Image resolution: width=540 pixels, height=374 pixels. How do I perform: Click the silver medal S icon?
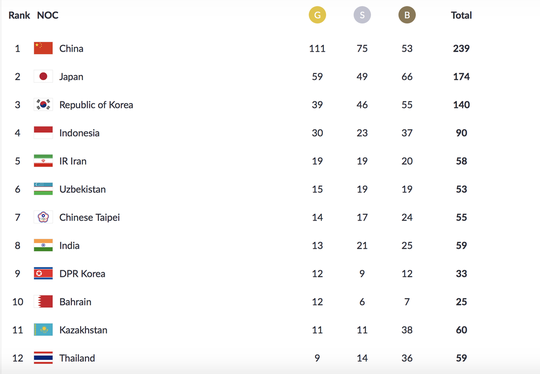coord(362,15)
